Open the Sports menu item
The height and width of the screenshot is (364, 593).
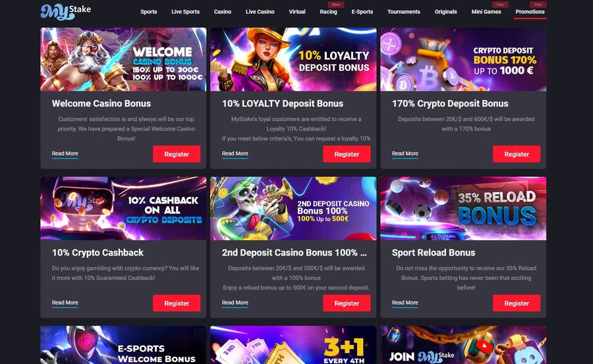tap(149, 12)
